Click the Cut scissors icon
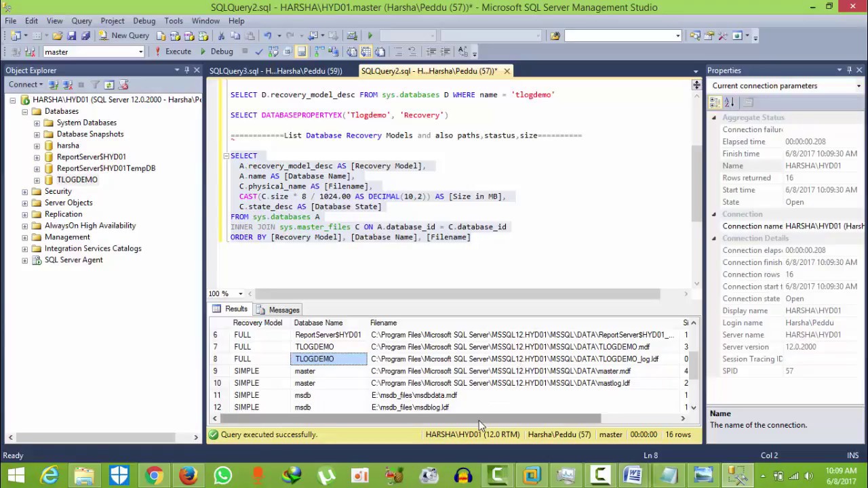This screenshot has width=868, height=488. [x=221, y=35]
